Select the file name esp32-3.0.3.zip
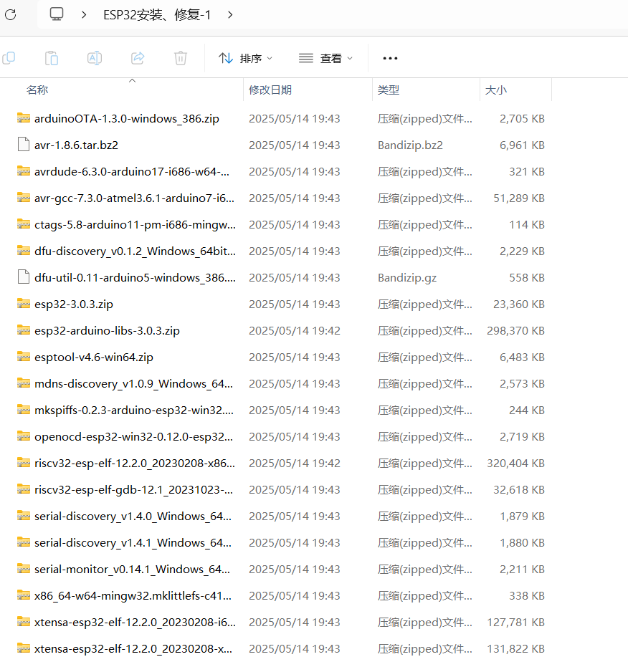 tap(74, 304)
